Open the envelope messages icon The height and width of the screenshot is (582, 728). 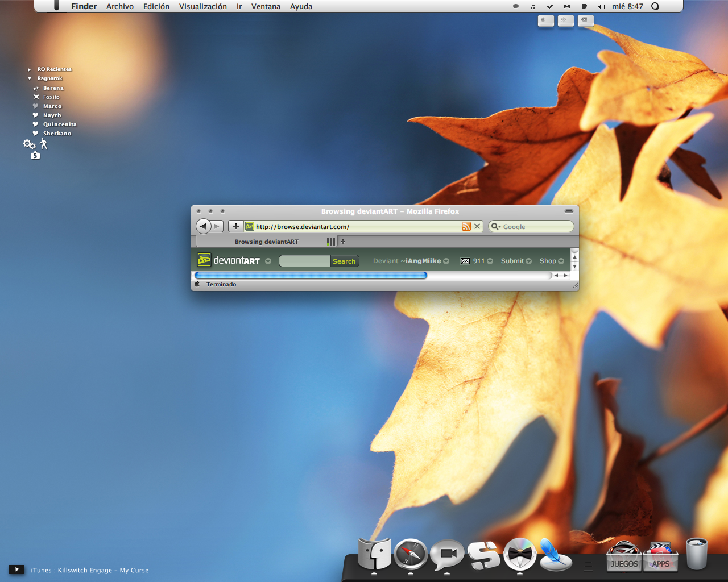pyautogui.click(x=465, y=261)
